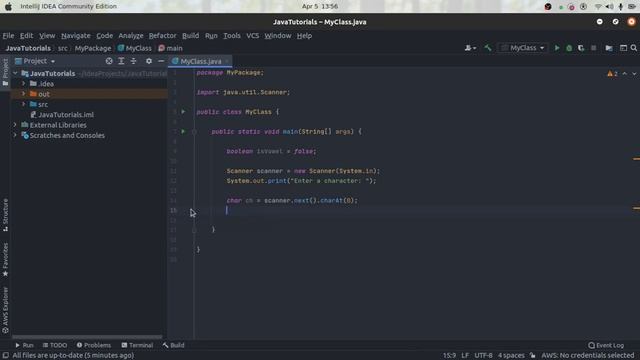Click the warning indicator in editor corner
Screen dimensions: 640x360
click(612, 73)
